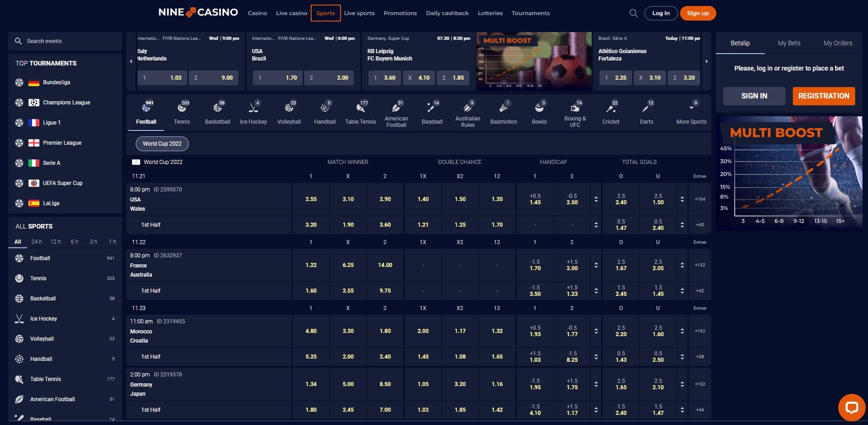Open live chat support bubble
This screenshot has width=868, height=425.
(x=852, y=407)
